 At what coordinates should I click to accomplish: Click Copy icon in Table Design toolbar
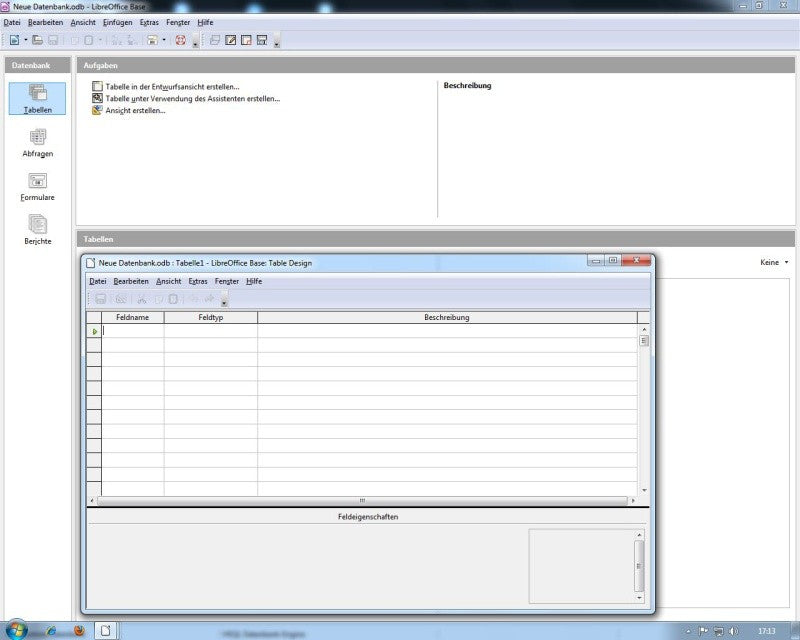coord(159,299)
